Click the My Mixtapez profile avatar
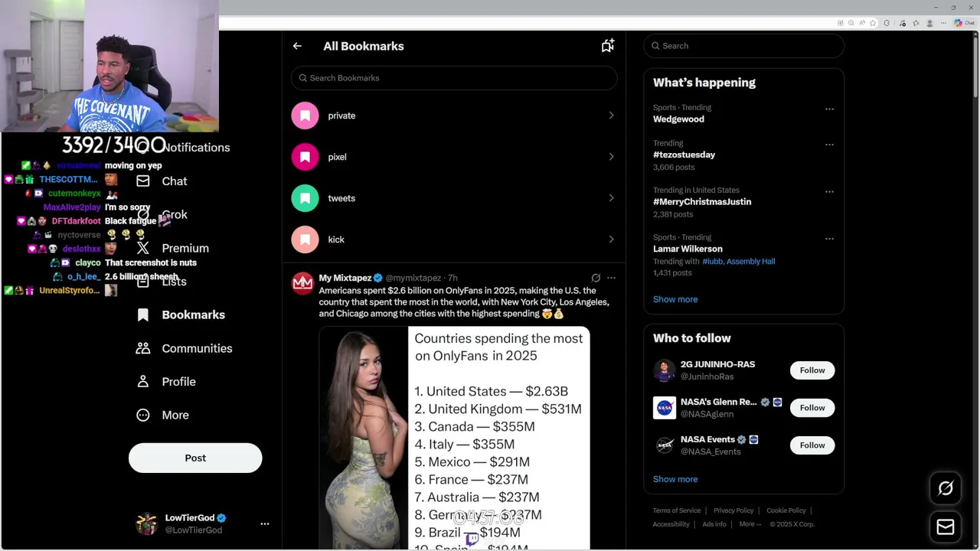Image resolution: width=980 pixels, height=551 pixels. [303, 283]
